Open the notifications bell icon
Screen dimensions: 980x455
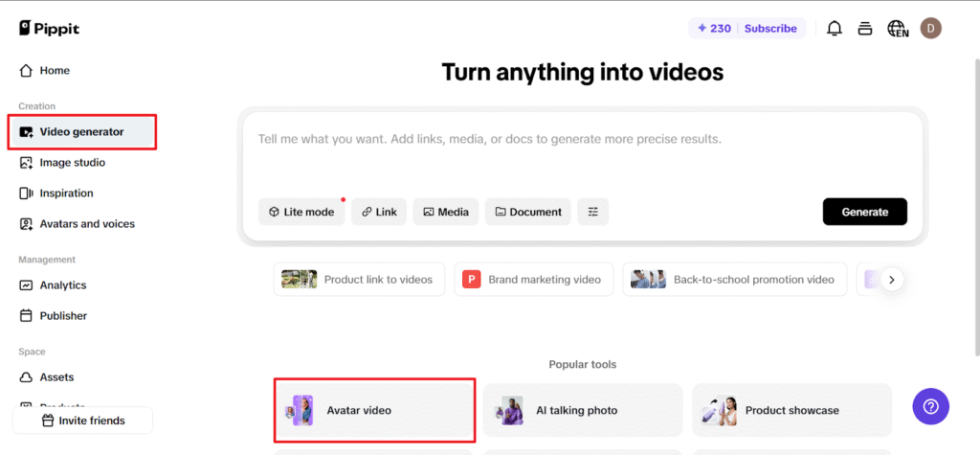835,29
